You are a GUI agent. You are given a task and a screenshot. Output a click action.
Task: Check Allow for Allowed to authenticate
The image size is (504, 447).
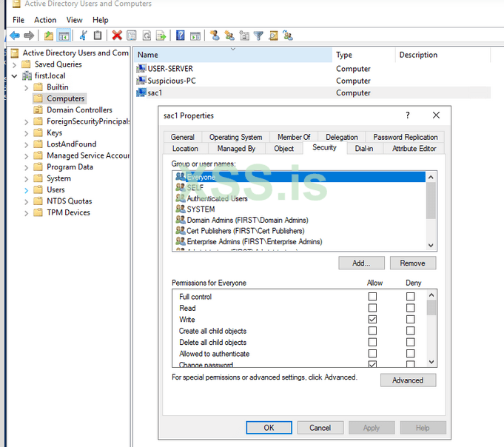(x=372, y=354)
